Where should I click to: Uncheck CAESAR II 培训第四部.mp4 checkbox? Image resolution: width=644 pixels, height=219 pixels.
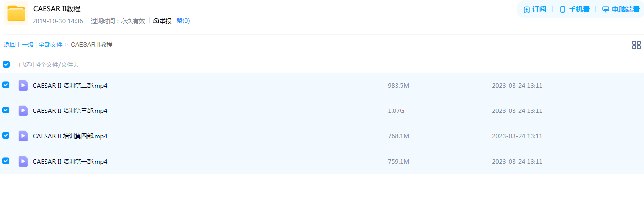(x=6, y=135)
